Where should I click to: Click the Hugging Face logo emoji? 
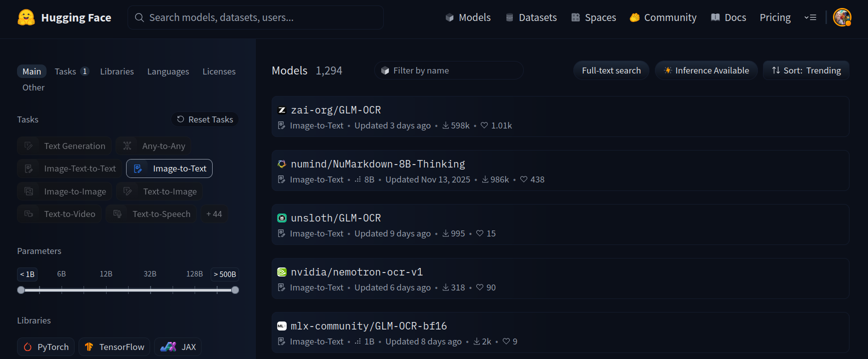pos(26,17)
